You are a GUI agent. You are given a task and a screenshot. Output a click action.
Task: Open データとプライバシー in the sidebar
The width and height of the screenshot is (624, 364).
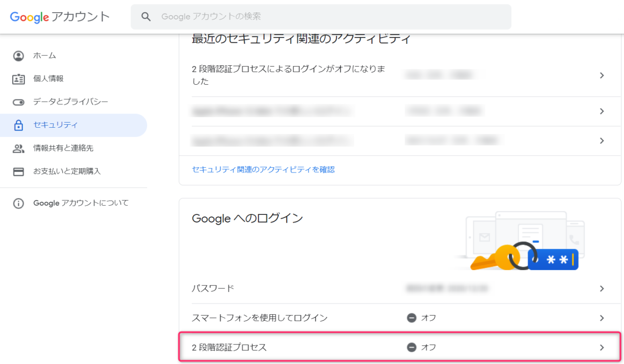click(73, 102)
